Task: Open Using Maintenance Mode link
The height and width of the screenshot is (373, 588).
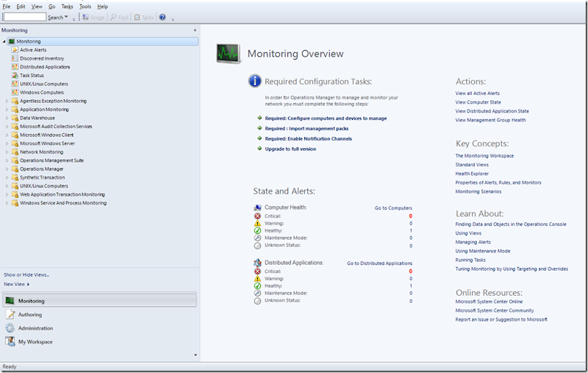Action: point(483,251)
